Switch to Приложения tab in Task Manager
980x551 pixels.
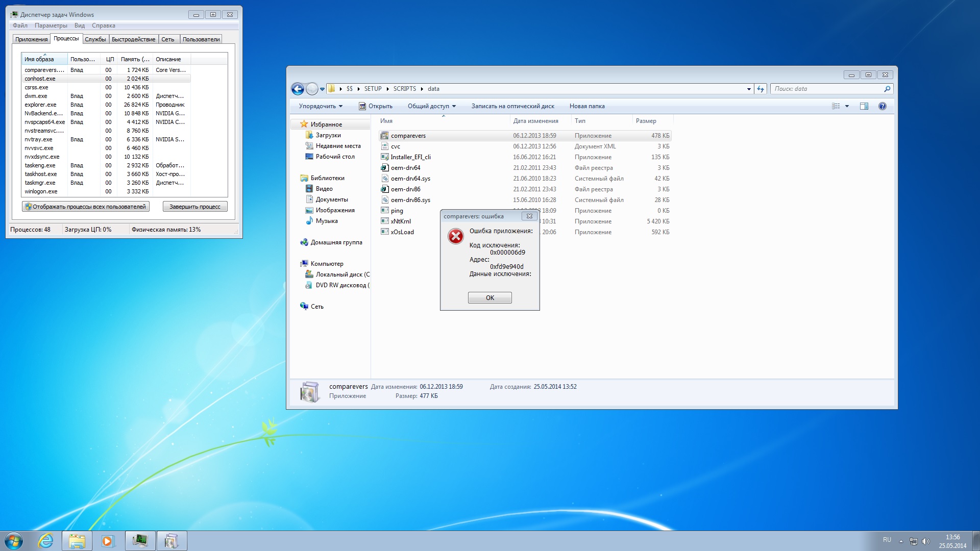31,39
